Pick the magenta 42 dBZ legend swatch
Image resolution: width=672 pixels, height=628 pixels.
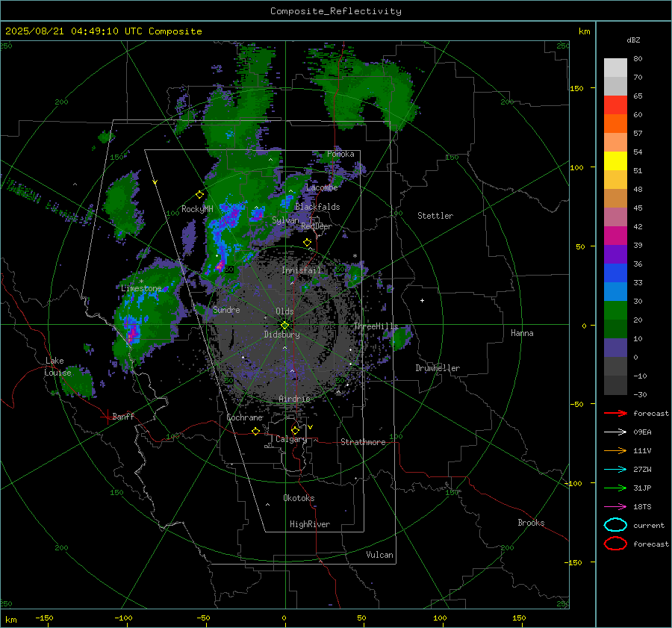(615, 236)
